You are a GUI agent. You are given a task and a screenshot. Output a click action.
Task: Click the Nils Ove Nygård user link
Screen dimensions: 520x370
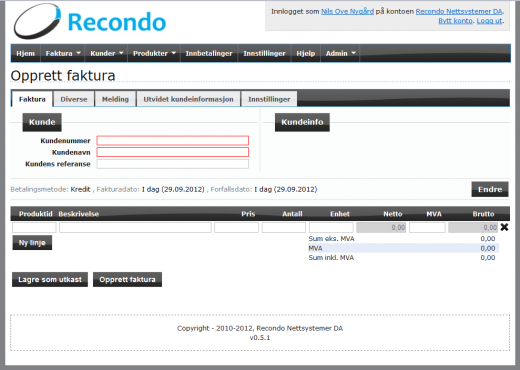click(x=347, y=11)
